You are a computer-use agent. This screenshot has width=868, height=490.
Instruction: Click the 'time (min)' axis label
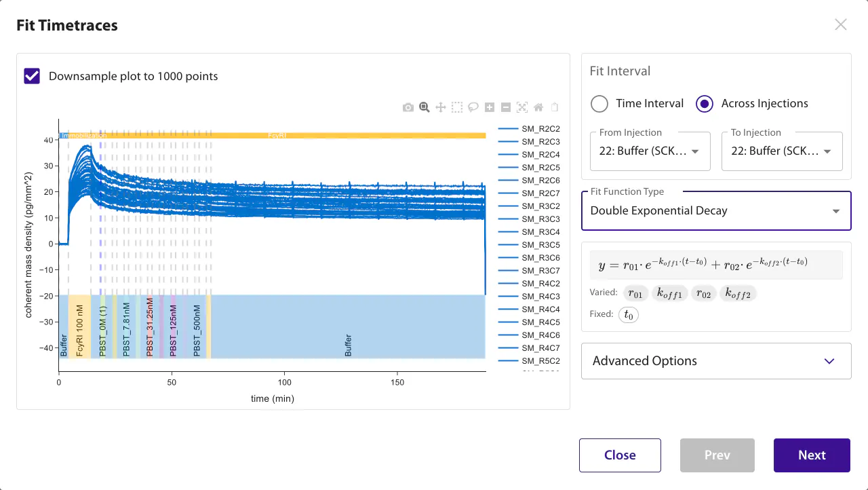point(273,399)
